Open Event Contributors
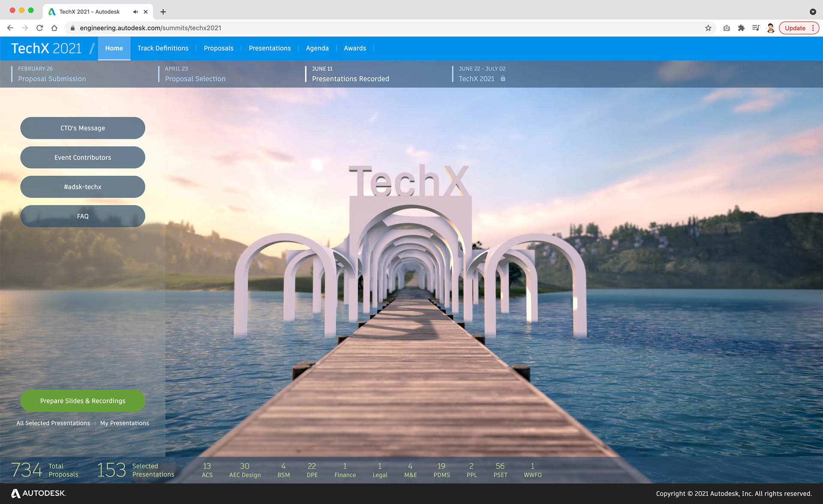823x504 pixels. click(83, 157)
